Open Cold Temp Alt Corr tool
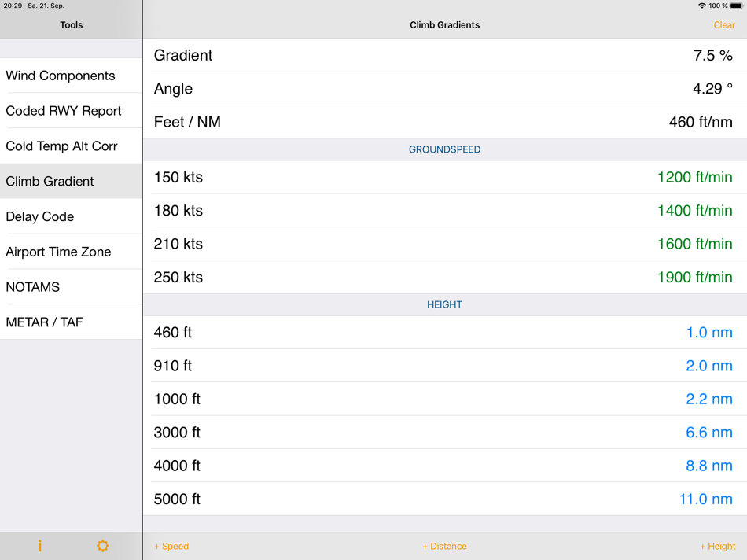Viewport: 747px width, 560px height. (61, 146)
